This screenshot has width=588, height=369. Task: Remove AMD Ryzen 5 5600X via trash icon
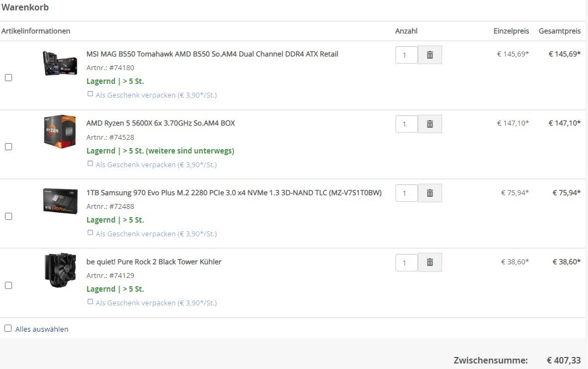point(429,124)
